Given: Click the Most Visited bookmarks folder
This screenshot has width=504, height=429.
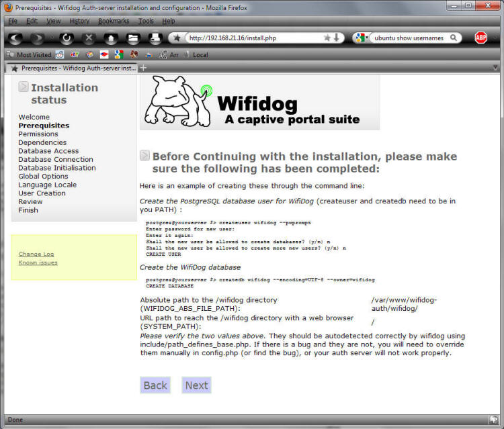Looking at the screenshot, I should pos(30,55).
